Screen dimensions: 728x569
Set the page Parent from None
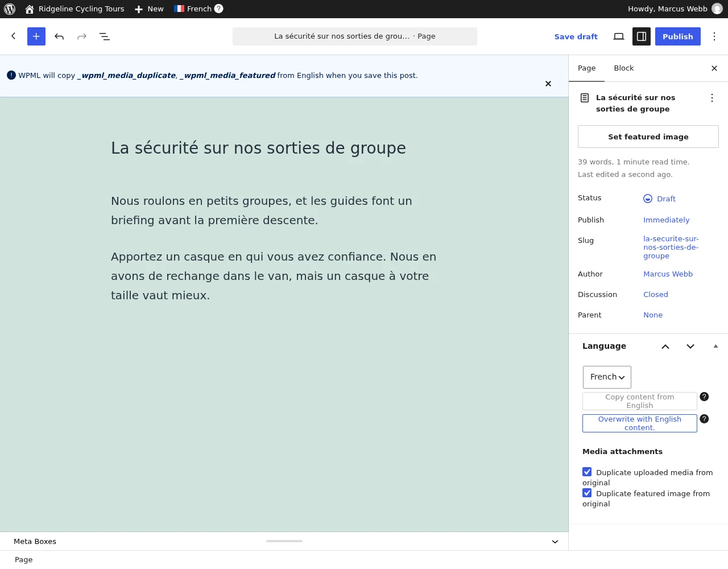(653, 315)
